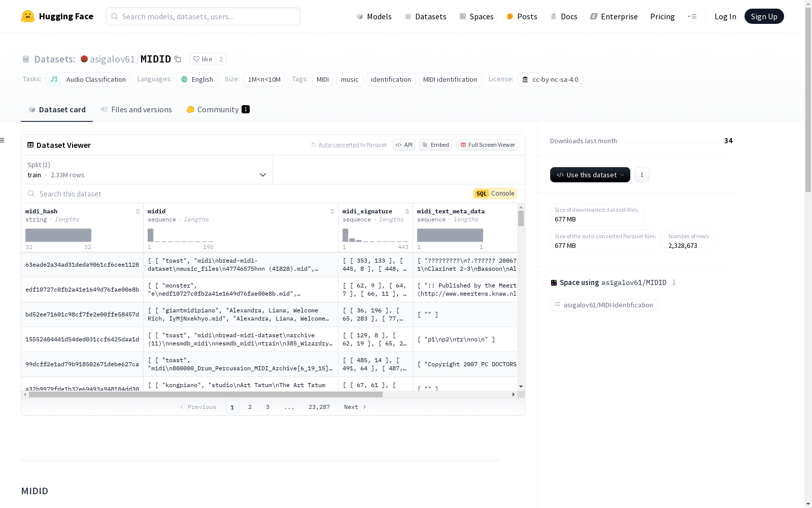Sort by the midi_hash column arrows
812x508 pixels.
(138, 211)
